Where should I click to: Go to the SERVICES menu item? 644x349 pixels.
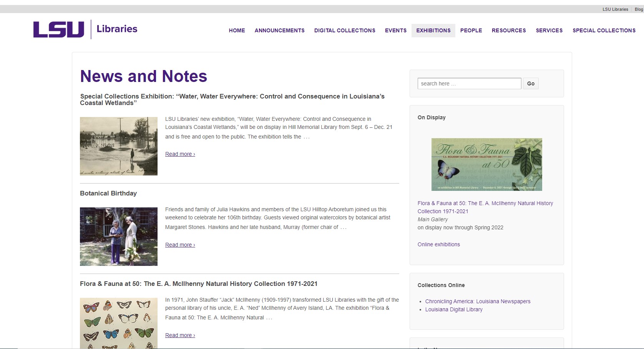[549, 30]
